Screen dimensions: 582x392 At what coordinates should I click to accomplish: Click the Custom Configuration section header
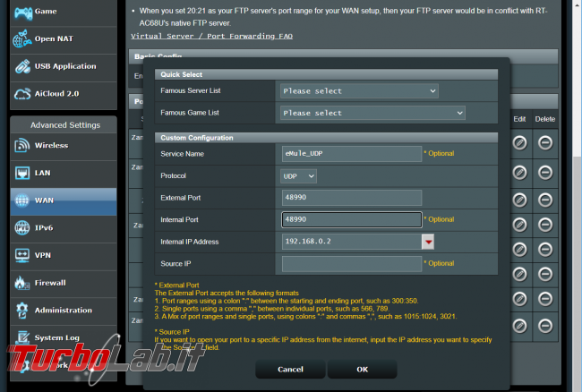pos(326,138)
